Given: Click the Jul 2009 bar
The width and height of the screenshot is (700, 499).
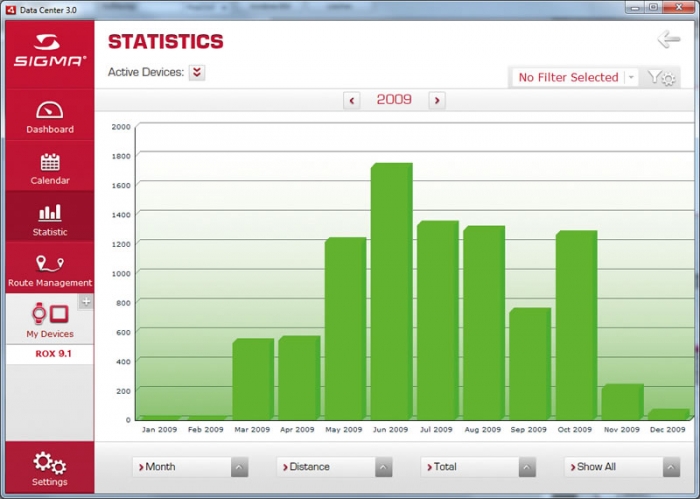Looking at the screenshot, I should pos(438,320).
